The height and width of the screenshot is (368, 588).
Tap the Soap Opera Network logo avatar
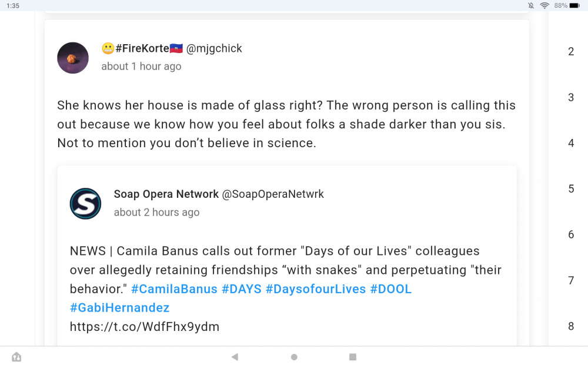pos(85,204)
